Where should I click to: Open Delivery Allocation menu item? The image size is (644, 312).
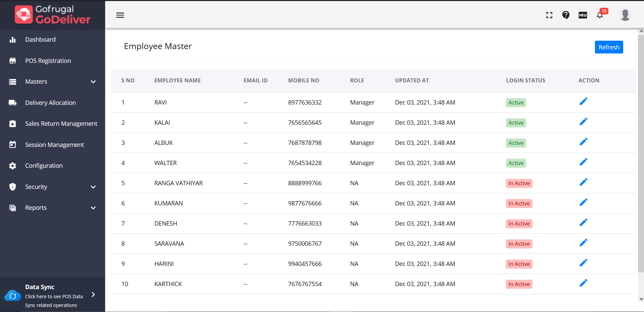point(50,103)
